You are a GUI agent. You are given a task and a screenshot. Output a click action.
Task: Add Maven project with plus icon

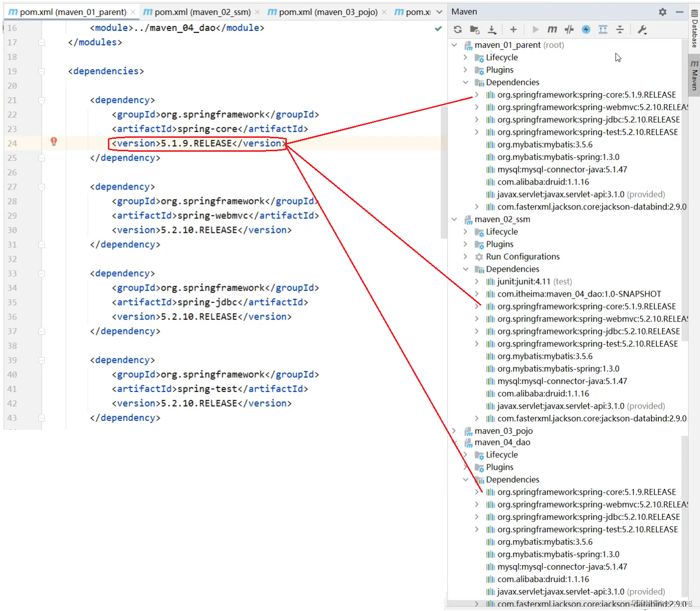[514, 29]
